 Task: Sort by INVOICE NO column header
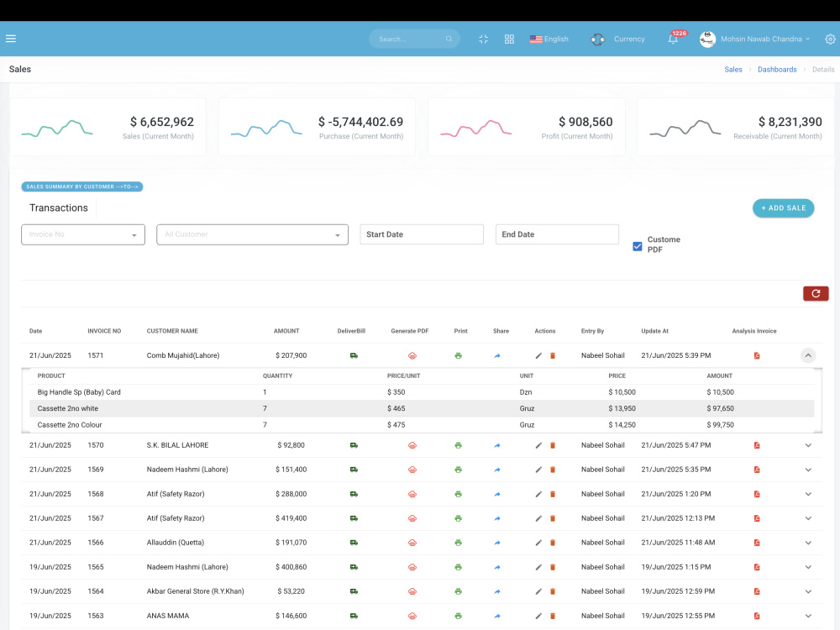tap(104, 331)
